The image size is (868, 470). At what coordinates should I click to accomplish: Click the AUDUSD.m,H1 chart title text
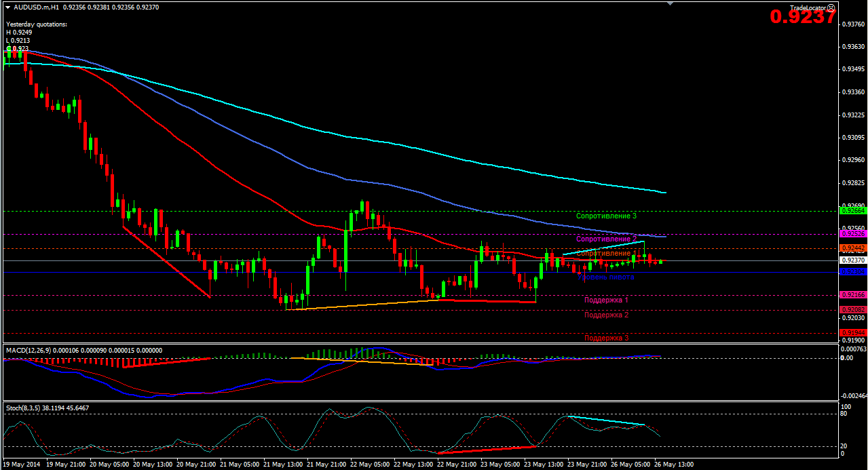[x=36, y=6]
